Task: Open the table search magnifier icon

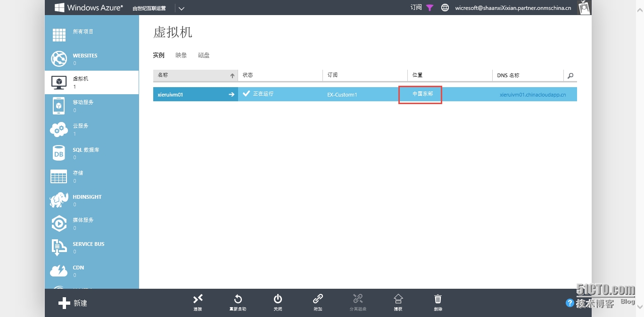Action: (x=570, y=75)
